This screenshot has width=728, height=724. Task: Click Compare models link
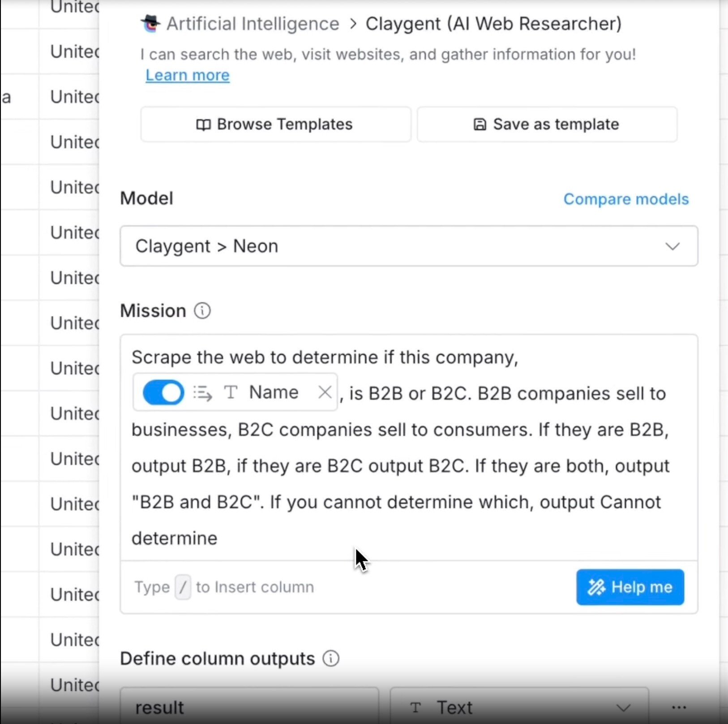tap(625, 199)
